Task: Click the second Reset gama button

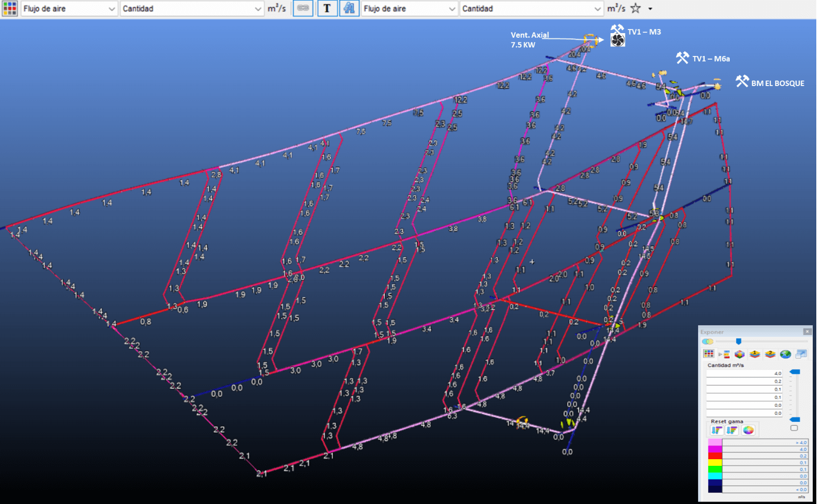Action: tap(732, 431)
